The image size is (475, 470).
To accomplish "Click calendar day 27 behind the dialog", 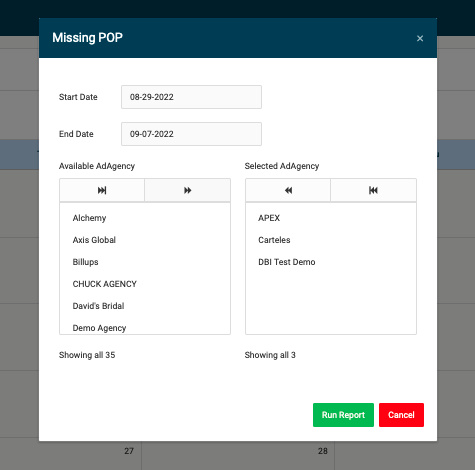I will 129,451.
